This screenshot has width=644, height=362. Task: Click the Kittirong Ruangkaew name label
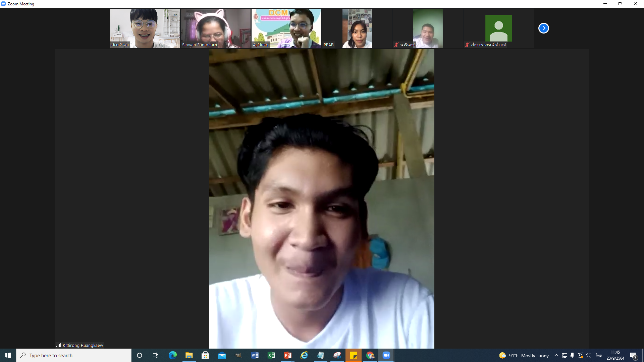coord(83,345)
